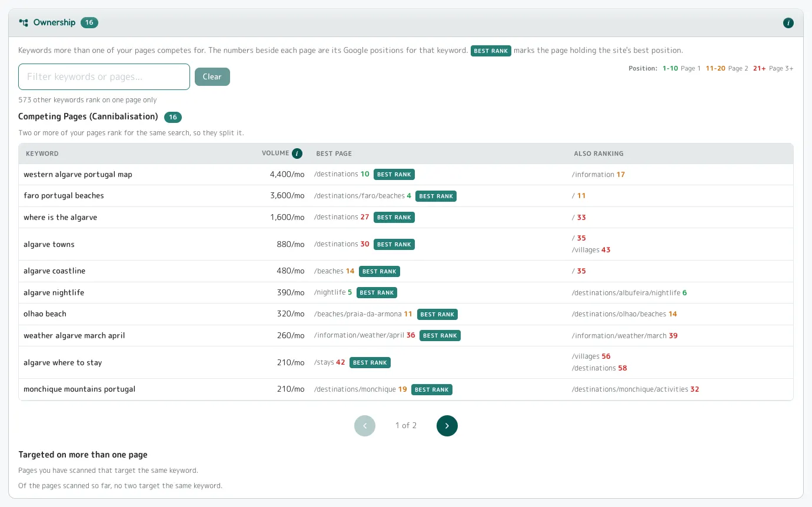Select keyword monchique mountains portugal
Screen dimensions: 812x507
pyautogui.click(x=79, y=389)
